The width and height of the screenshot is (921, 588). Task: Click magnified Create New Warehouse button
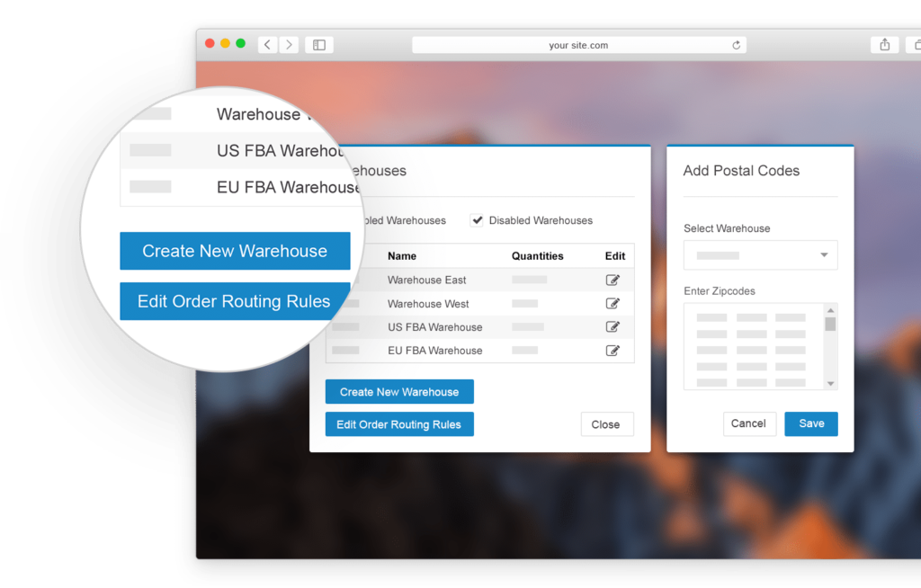235,251
